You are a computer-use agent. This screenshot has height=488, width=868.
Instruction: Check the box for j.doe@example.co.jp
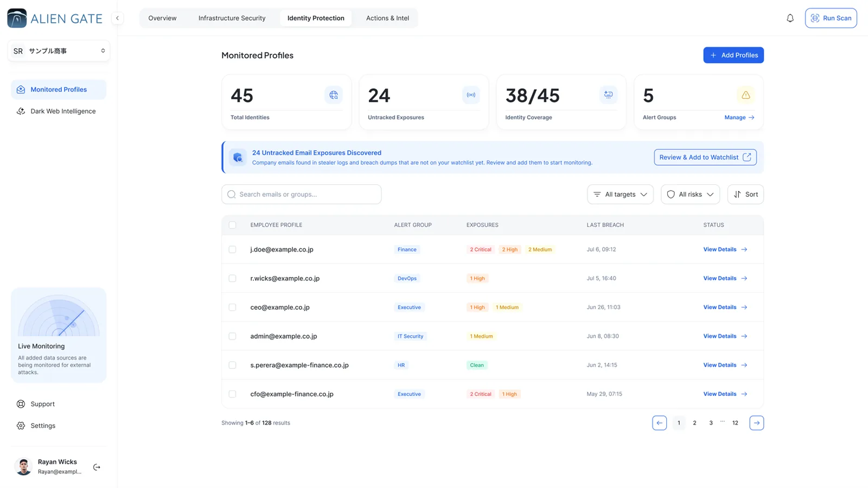[x=232, y=249]
